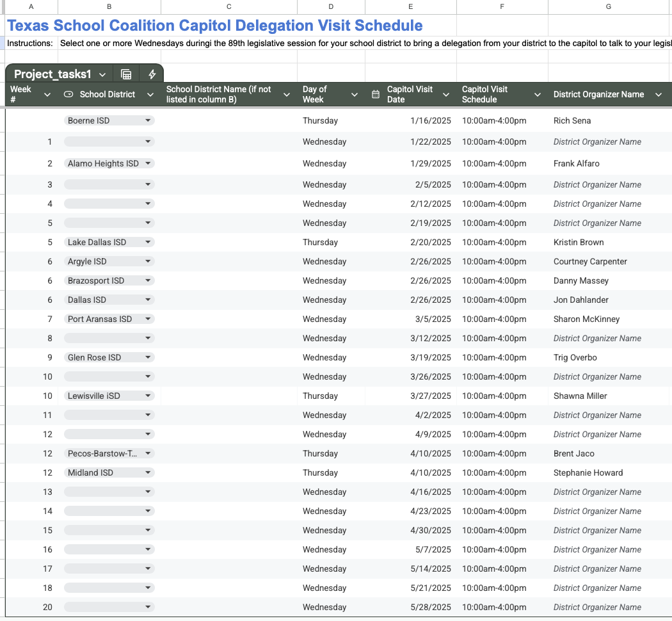Click placeholder organizer name for 4/23/2025 row
The image size is (672, 621).
pos(610,511)
